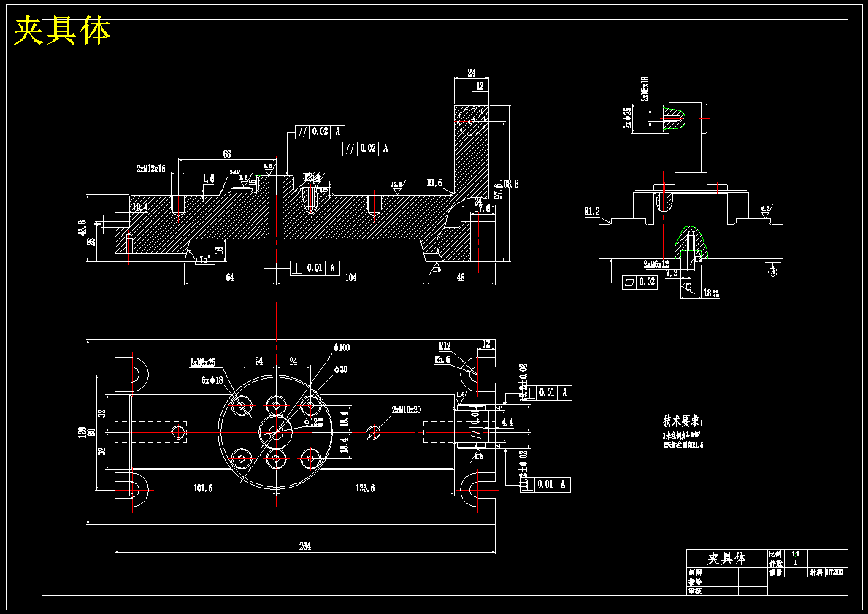Viewport: 868px width, 614px height.
Task: Click the "64" dimension text
Action: [x=229, y=277]
